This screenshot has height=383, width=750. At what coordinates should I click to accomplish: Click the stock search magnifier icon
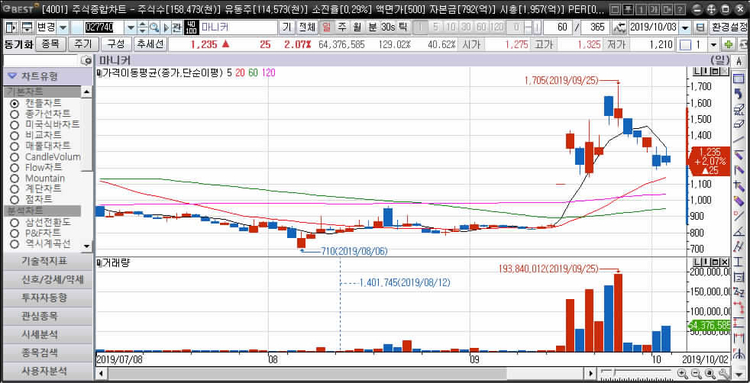(x=154, y=27)
